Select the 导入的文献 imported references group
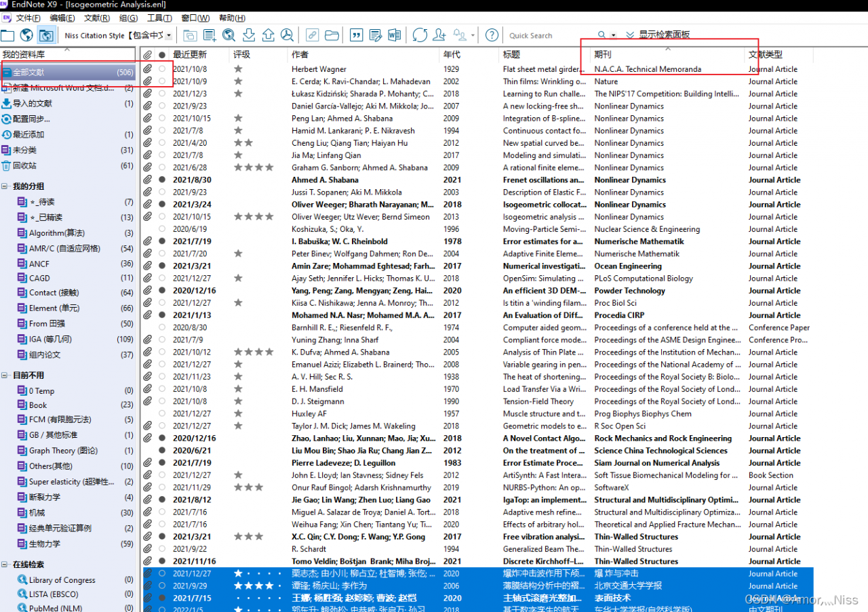This screenshot has width=868, height=612. pyautogui.click(x=32, y=104)
